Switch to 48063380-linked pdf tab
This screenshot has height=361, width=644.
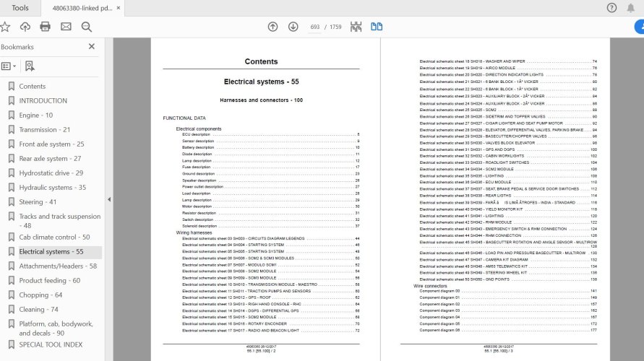point(82,8)
